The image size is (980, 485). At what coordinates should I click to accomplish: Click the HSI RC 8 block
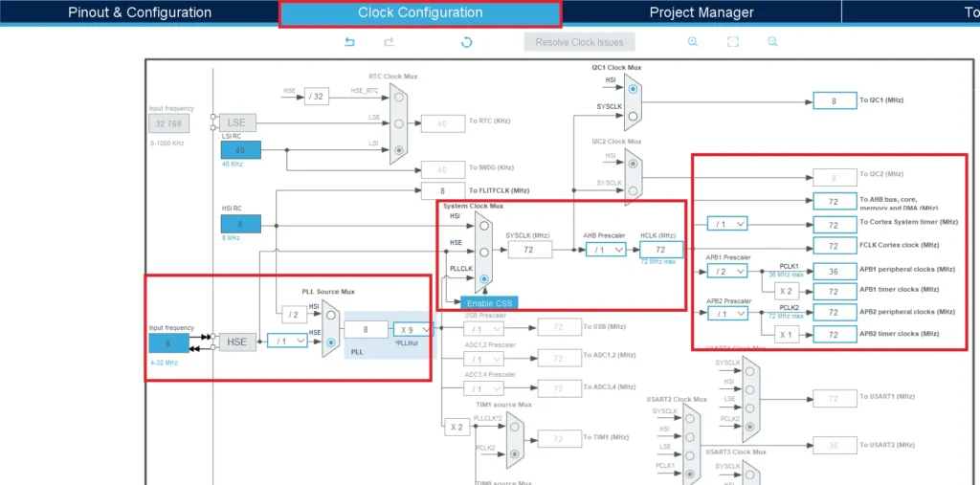click(x=240, y=224)
